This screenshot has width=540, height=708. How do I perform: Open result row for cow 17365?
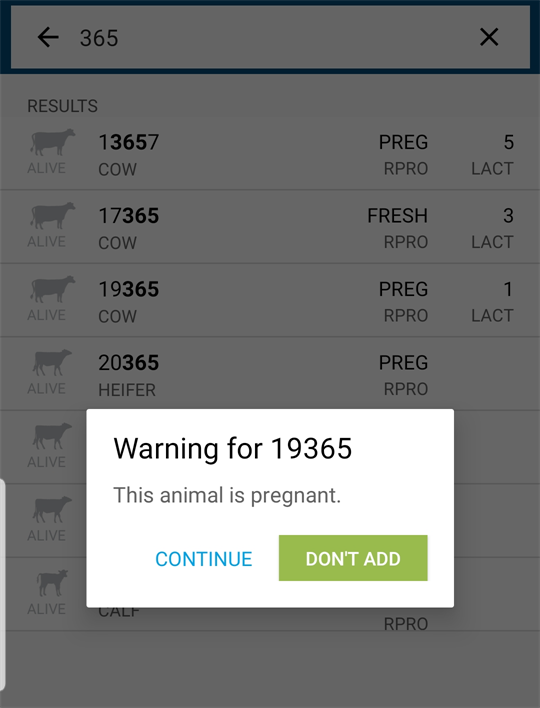(270, 227)
